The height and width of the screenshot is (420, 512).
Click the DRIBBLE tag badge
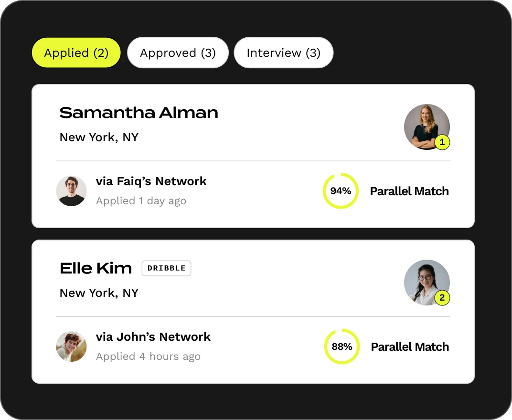[x=167, y=268]
